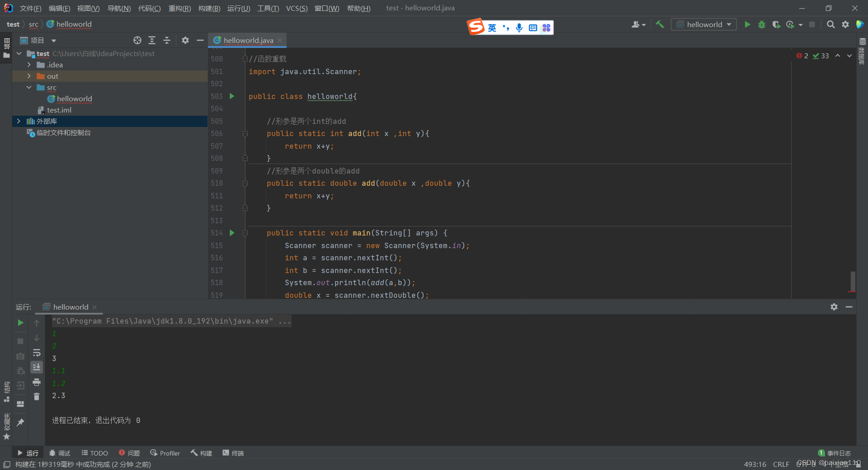Close the helloworld.java editor tab

(x=280, y=40)
